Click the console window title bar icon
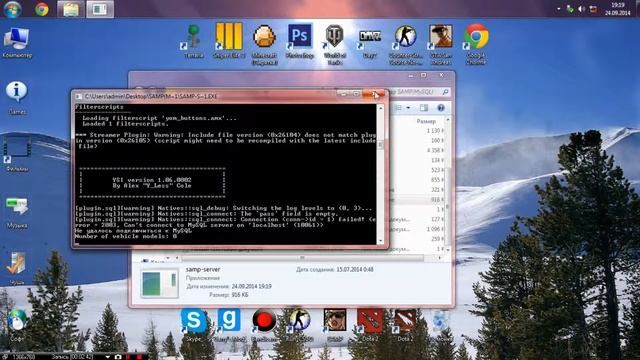This screenshot has height=360, width=640. (78, 96)
